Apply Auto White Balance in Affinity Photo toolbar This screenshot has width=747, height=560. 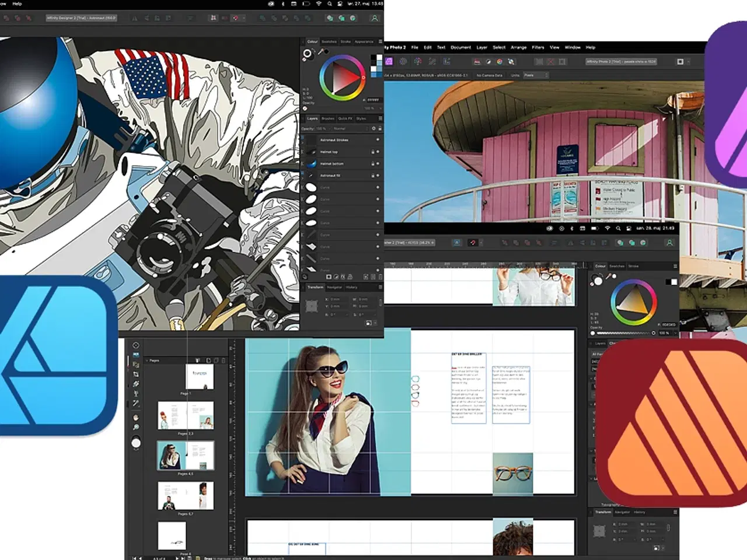(x=512, y=62)
